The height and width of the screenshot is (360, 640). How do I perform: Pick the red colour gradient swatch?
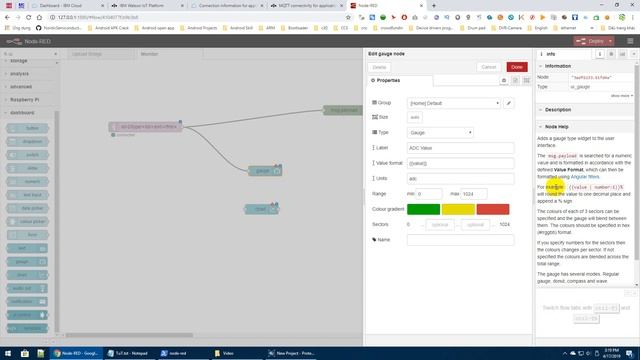coord(493,209)
